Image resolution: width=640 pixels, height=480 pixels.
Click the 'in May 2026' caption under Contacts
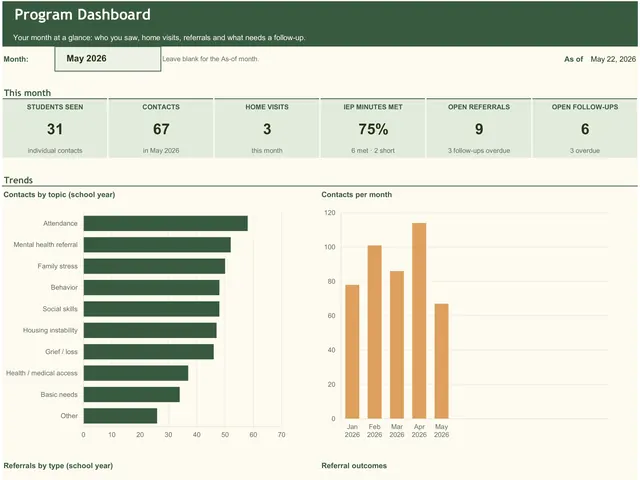coord(161,151)
